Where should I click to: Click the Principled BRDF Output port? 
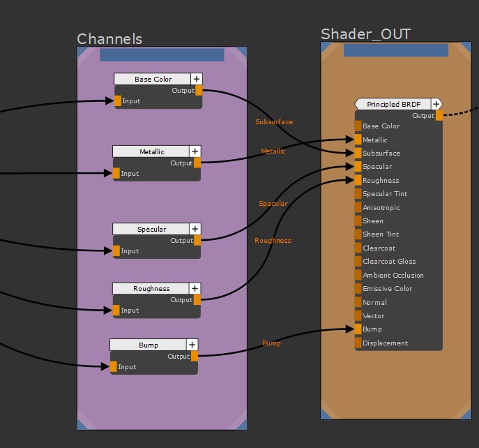[439, 116]
